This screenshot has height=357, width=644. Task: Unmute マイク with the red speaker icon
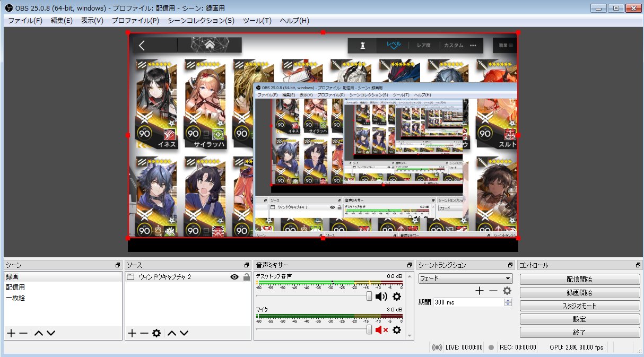pos(381,330)
